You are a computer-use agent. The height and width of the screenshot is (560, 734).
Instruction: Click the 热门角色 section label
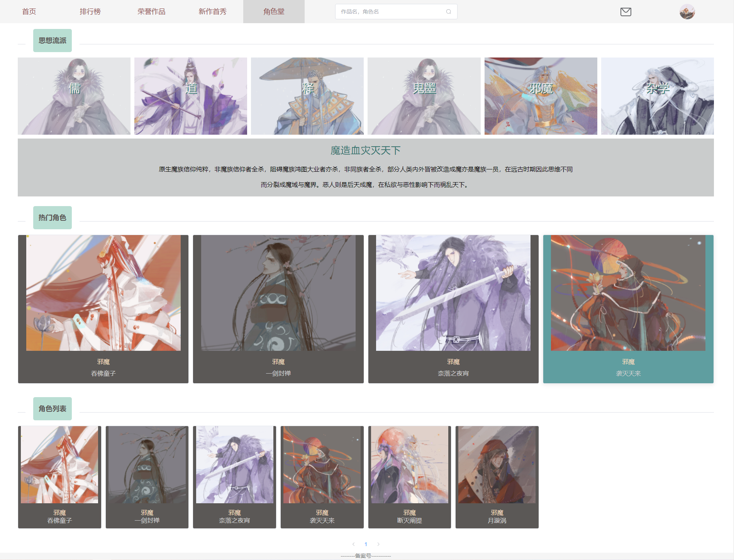coord(53,218)
